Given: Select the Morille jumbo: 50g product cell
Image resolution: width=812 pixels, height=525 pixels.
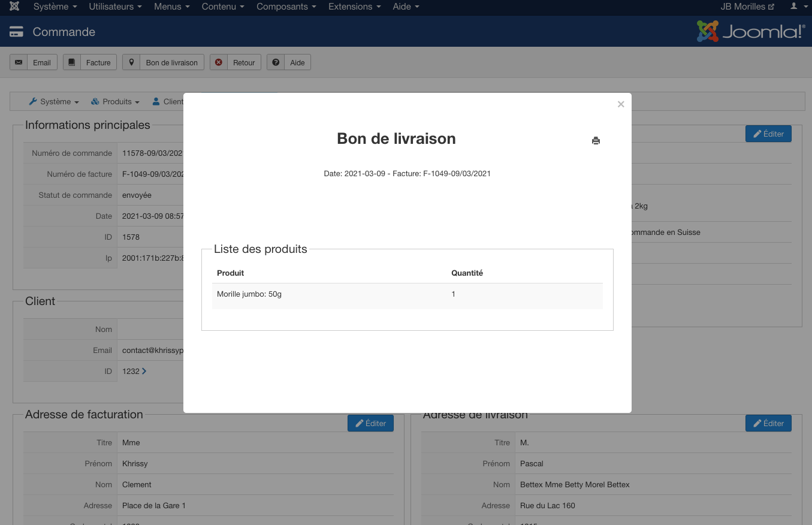Looking at the screenshot, I should [x=249, y=294].
